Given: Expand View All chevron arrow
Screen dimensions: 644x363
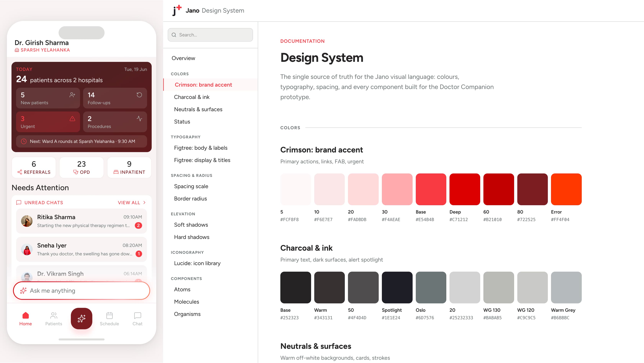Looking at the screenshot, I should click(x=144, y=202).
